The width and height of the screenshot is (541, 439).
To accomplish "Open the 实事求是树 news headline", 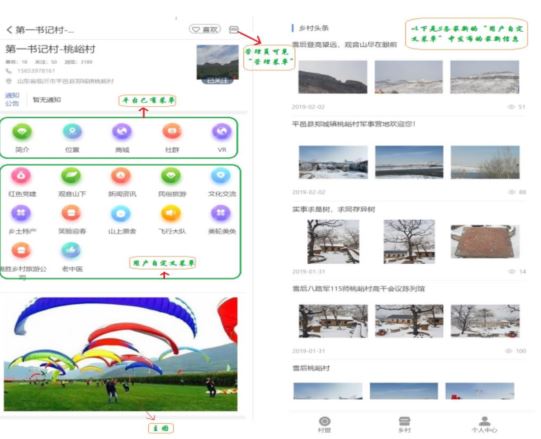I will (x=334, y=209).
